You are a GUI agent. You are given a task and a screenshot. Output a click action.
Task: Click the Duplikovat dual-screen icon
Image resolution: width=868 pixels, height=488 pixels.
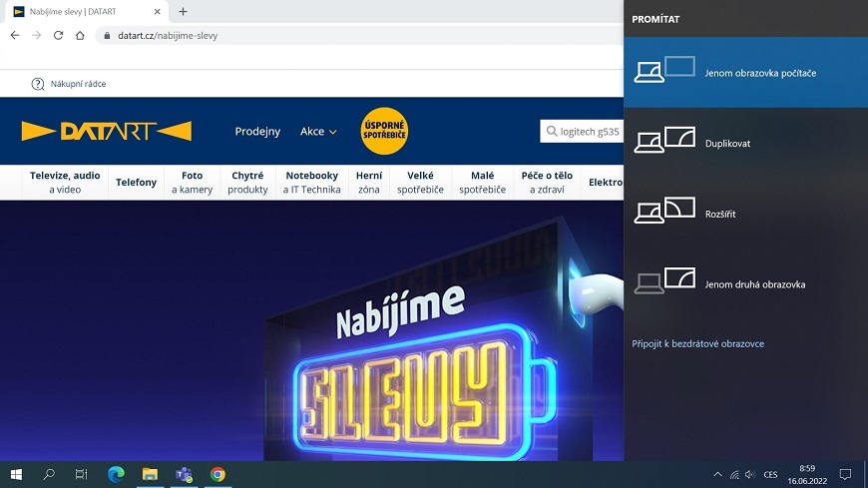click(x=664, y=140)
